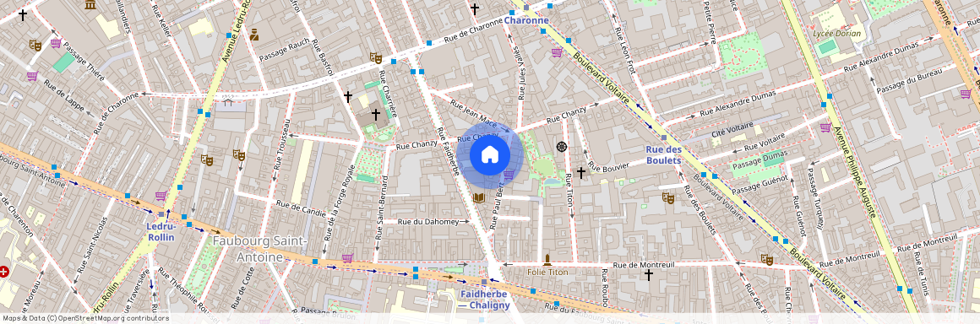Select the shopping cart icon below Passage du Bureau
The height and width of the screenshot is (324, 980).
tap(966, 94)
